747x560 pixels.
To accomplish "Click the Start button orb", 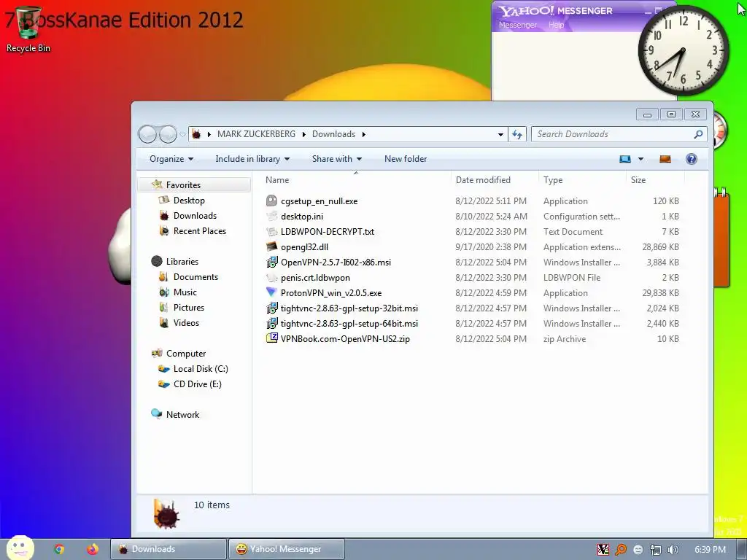I will (x=20, y=548).
